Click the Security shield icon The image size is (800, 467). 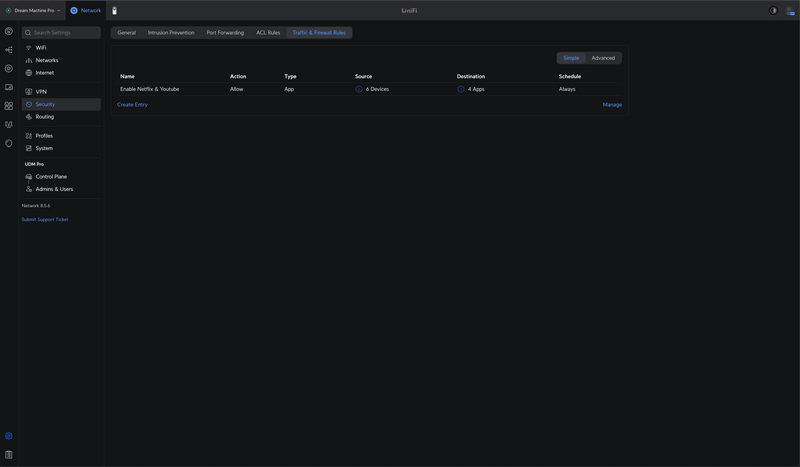coord(29,104)
